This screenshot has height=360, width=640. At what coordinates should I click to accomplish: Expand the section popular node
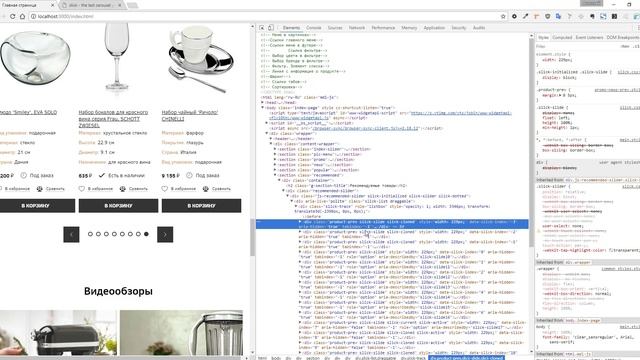pos(275,170)
